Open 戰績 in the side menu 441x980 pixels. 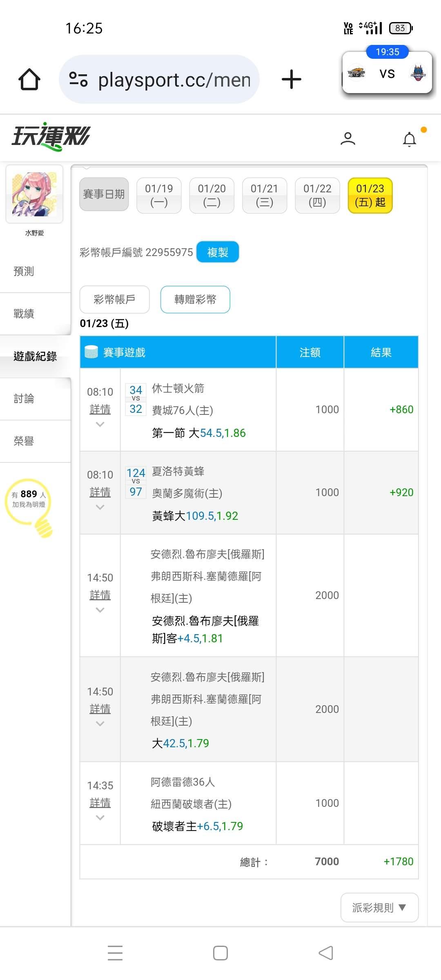[x=24, y=314]
